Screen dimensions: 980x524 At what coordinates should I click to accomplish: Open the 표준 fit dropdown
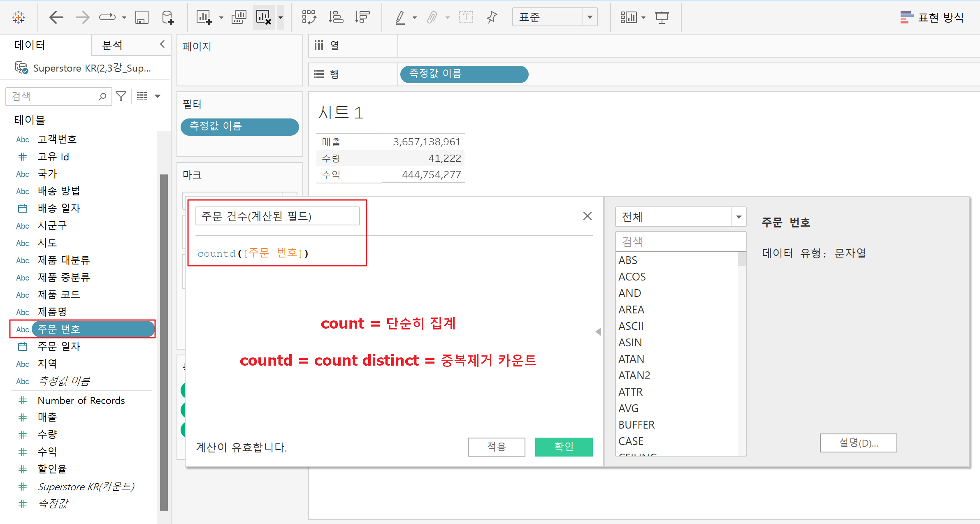[x=590, y=17]
